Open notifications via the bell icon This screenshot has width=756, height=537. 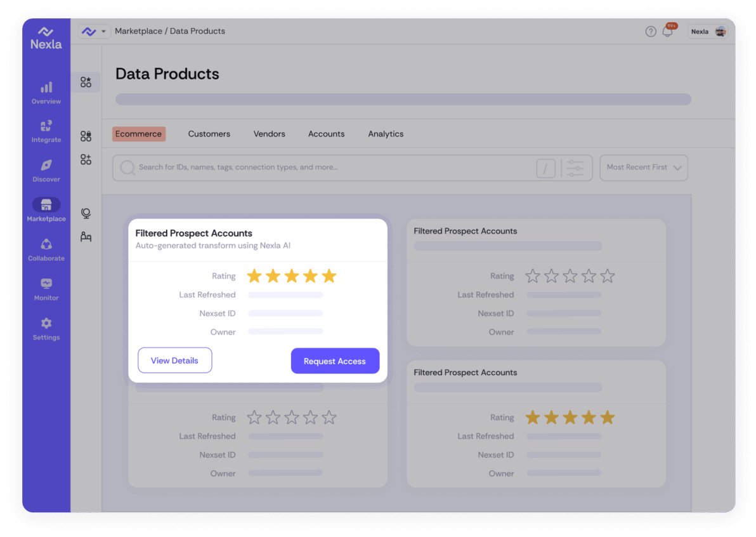(667, 31)
